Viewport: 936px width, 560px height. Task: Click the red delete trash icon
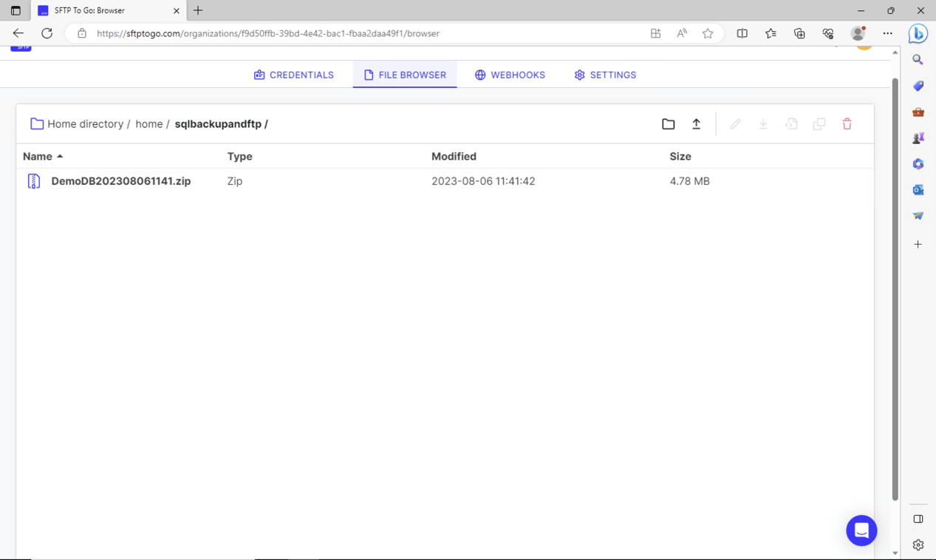coord(847,123)
